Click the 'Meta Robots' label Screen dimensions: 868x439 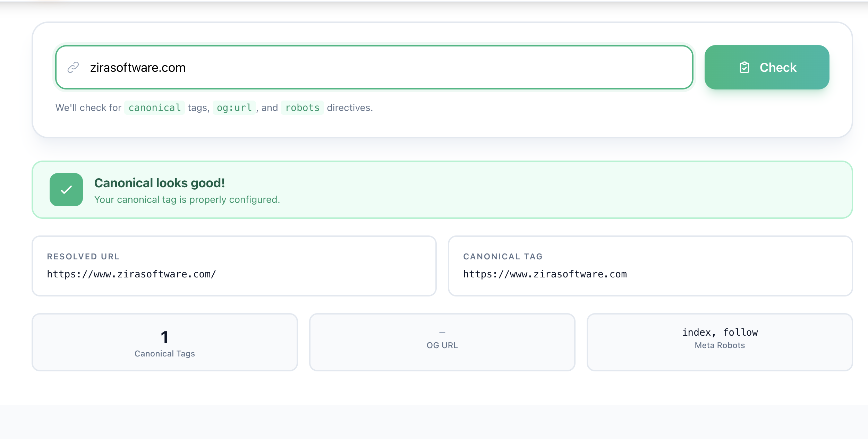[x=720, y=345]
